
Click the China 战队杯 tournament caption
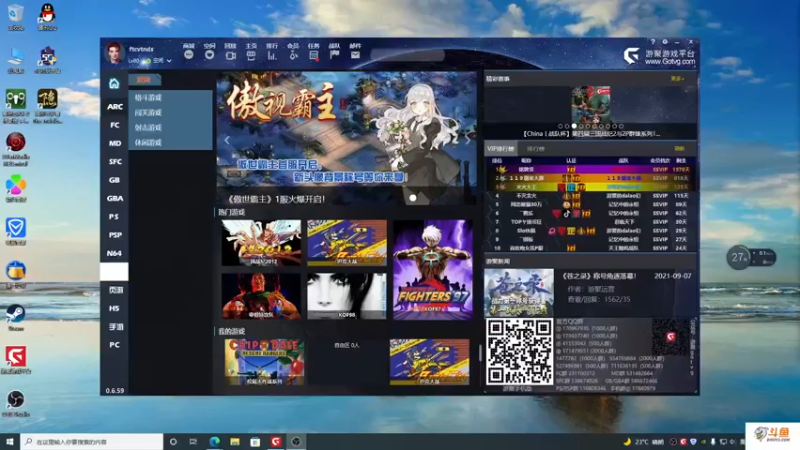coord(591,134)
